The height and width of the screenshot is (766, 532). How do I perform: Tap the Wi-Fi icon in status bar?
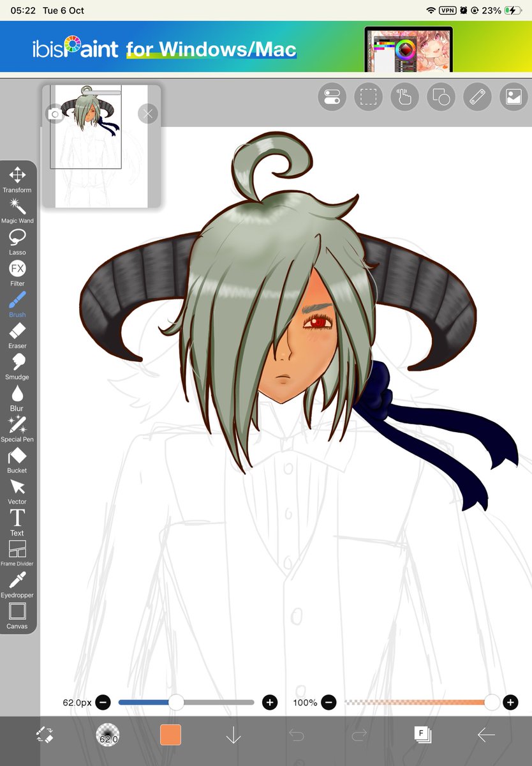coord(431,10)
